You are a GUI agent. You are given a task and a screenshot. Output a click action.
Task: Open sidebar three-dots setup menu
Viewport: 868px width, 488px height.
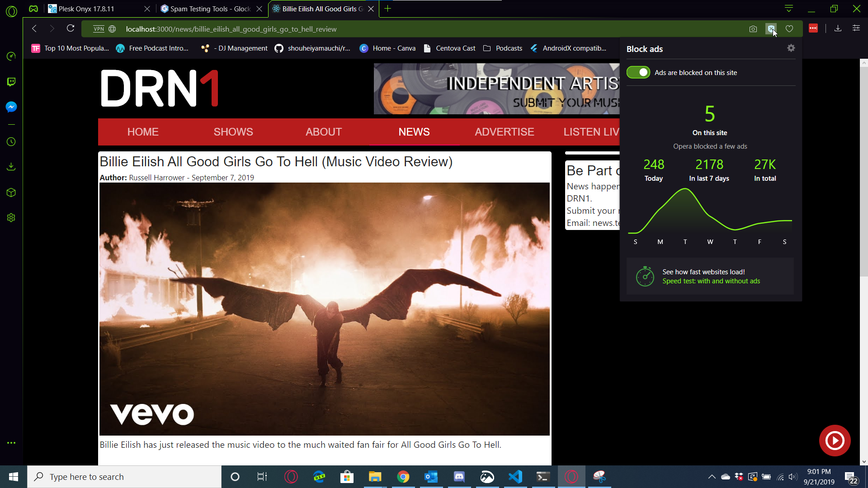11,443
